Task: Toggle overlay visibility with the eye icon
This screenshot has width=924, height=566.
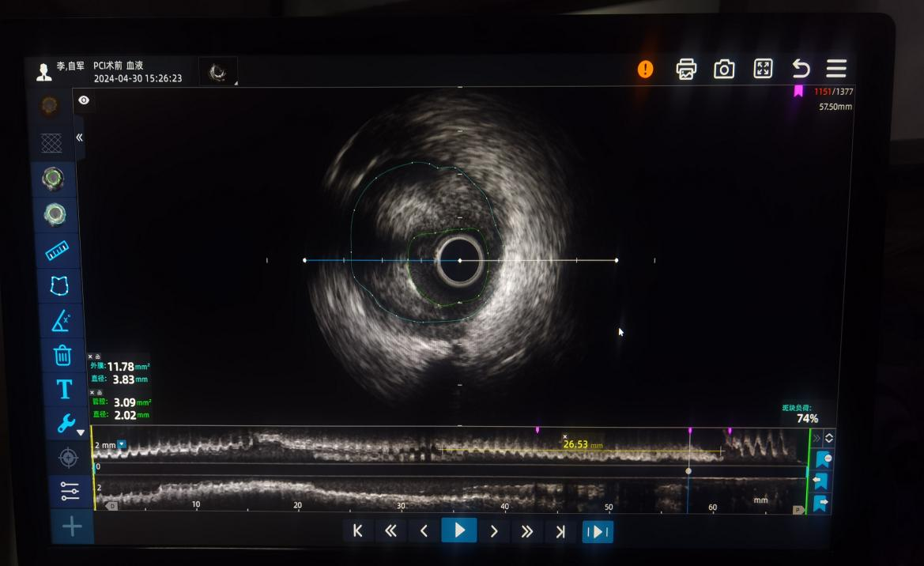Action: [x=84, y=100]
